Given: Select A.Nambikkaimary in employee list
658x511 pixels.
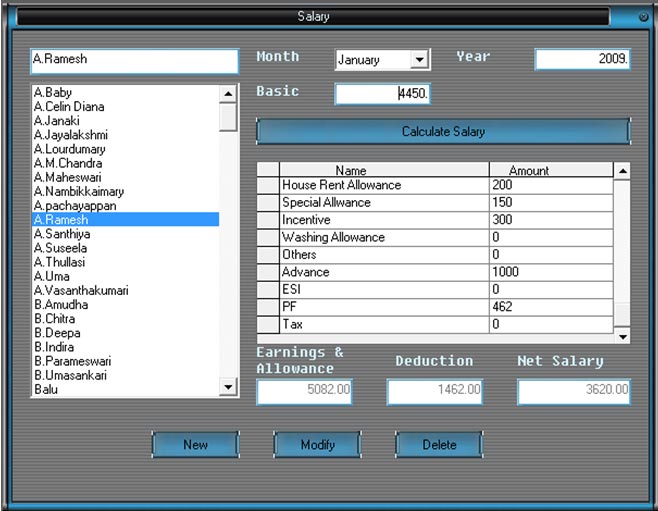Looking at the screenshot, I should tap(125, 191).
